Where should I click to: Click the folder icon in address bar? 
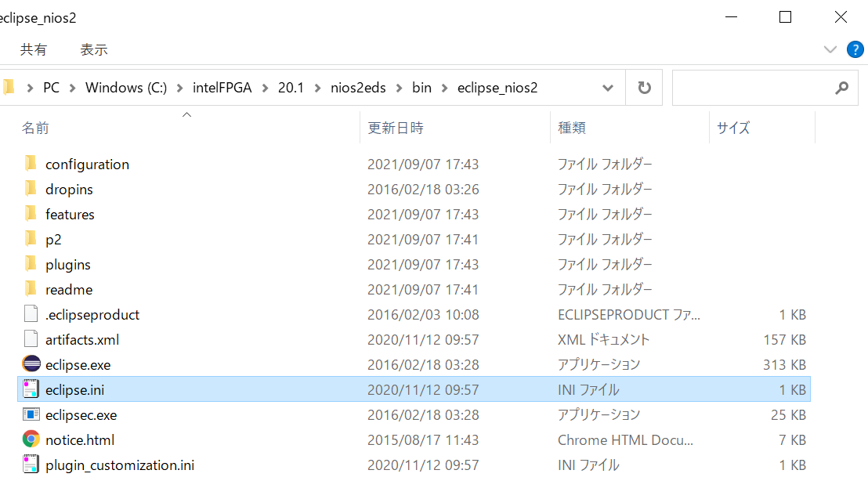(x=9, y=88)
